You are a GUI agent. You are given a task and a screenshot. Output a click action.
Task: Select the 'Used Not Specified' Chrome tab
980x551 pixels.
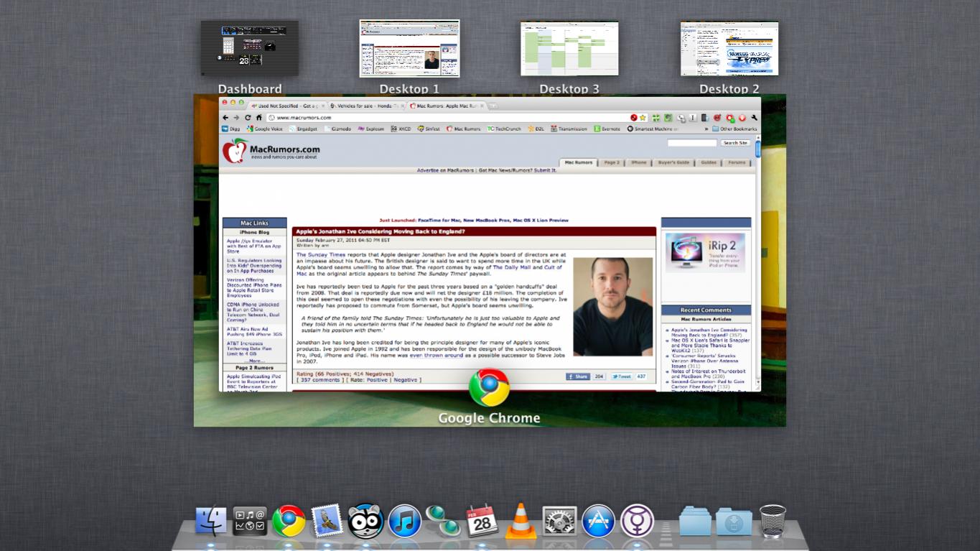289,106
